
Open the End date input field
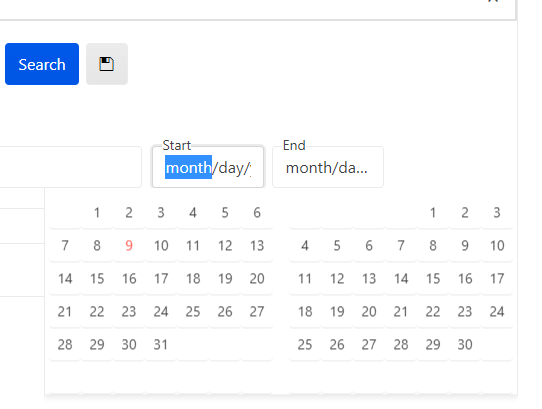(x=328, y=167)
